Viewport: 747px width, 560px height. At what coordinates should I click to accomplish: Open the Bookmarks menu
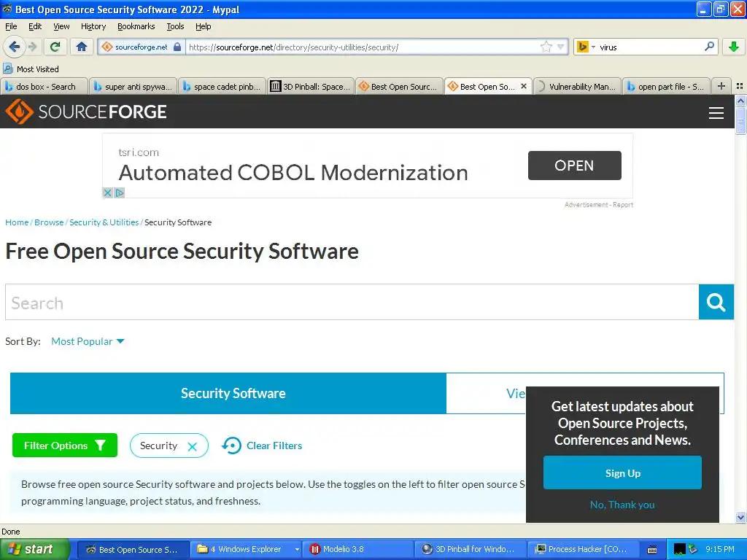coord(136,26)
